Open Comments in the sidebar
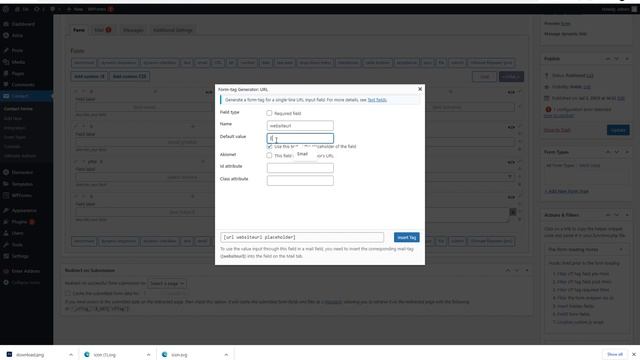The width and height of the screenshot is (640, 360). pyautogui.click(x=23, y=84)
